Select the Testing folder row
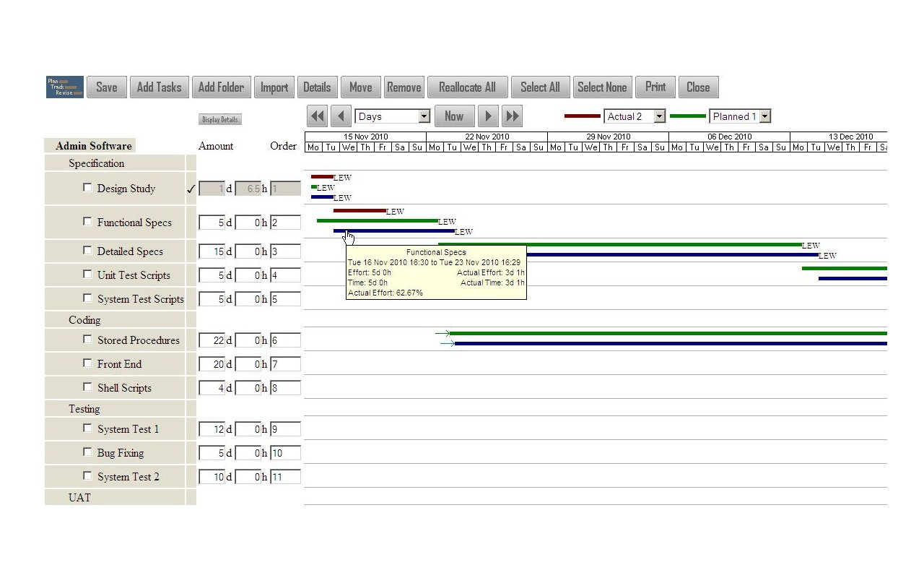Screen dimensions: 924x578 pyautogui.click(x=115, y=409)
